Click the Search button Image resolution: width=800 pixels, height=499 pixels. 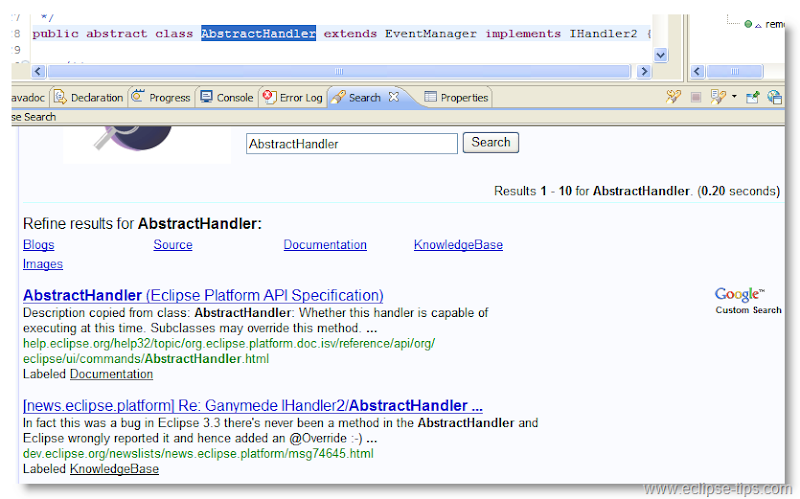click(490, 142)
